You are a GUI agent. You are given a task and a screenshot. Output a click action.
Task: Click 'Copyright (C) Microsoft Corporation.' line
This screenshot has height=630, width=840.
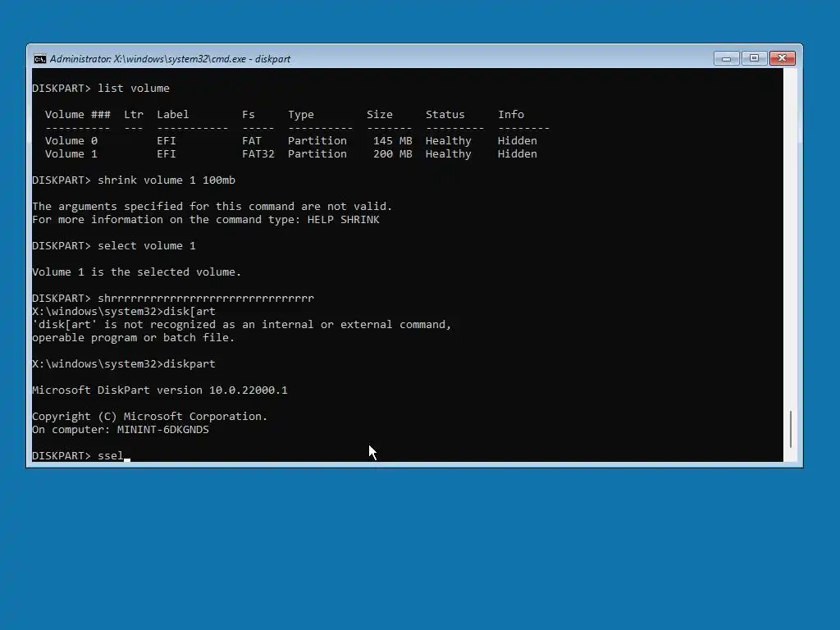click(x=149, y=416)
